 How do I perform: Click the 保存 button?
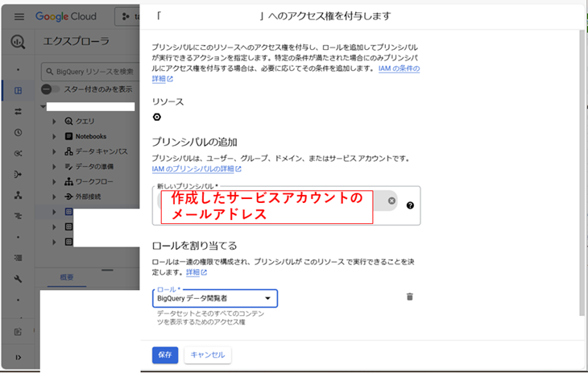pos(165,355)
